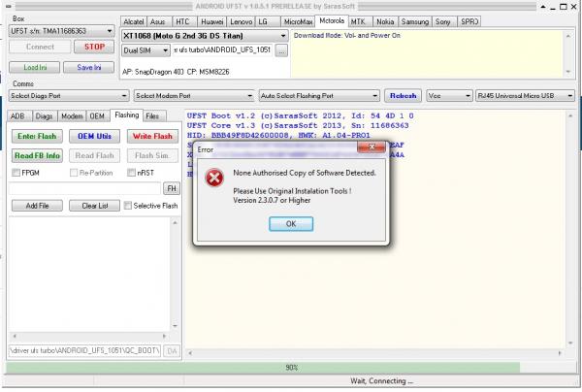Click the QC_BOOT path input field
Viewport: 582px width, 392px height.
pyautogui.click(x=85, y=351)
